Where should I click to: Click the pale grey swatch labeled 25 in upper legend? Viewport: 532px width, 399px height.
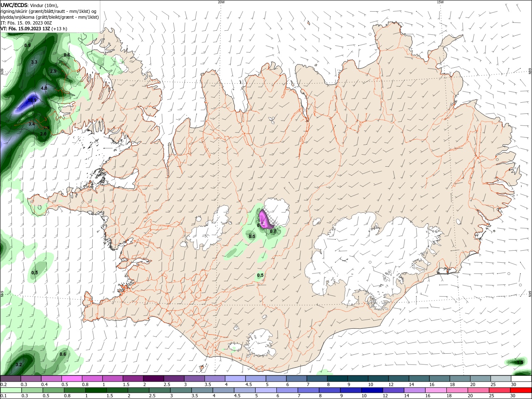(500, 379)
